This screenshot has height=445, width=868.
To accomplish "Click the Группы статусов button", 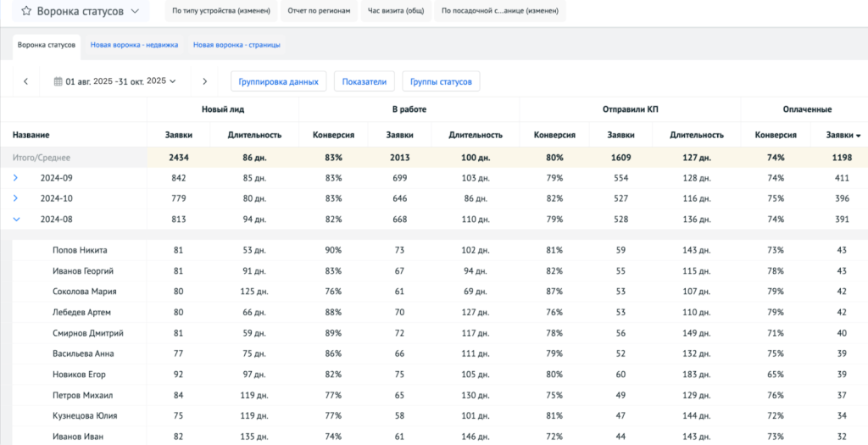I will click(x=441, y=81).
